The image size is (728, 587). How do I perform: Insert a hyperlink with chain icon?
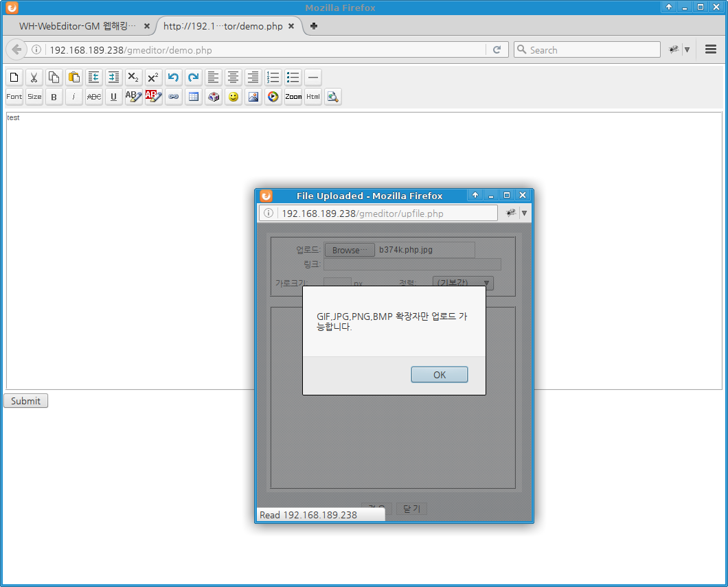(x=174, y=97)
